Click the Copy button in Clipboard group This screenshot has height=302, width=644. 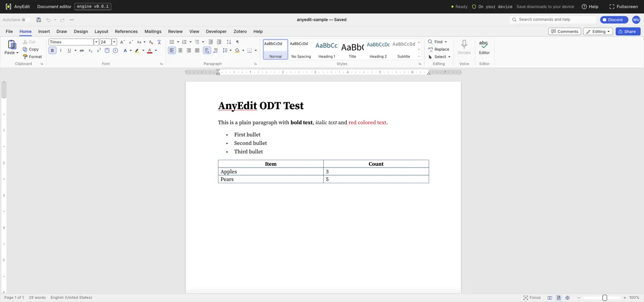(x=31, y=49)
